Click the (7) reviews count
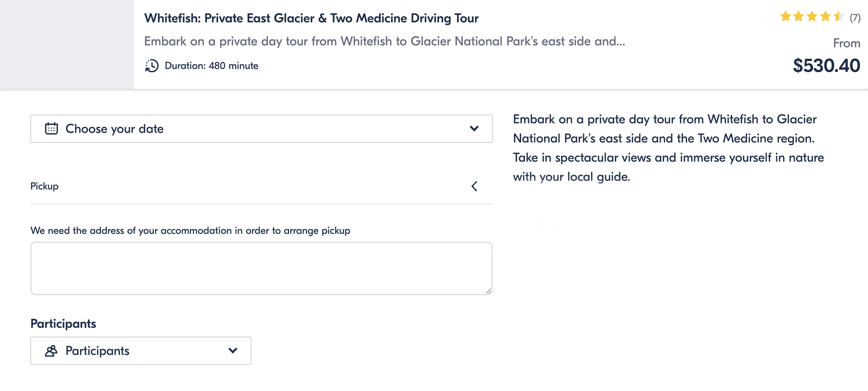Screen dimensions: 868x391 click(x=855, y=18)
